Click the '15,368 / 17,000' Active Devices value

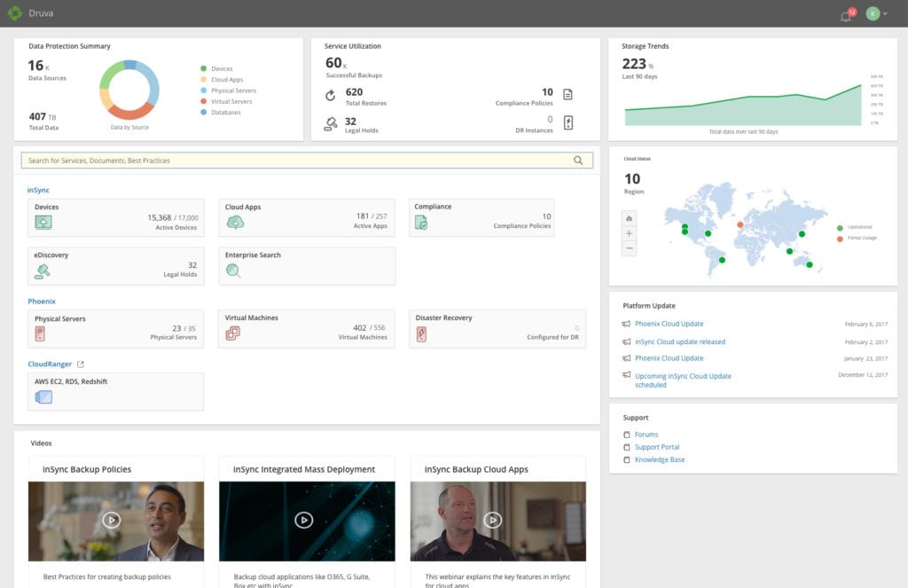pyautogui.click(x=173, y=218)
